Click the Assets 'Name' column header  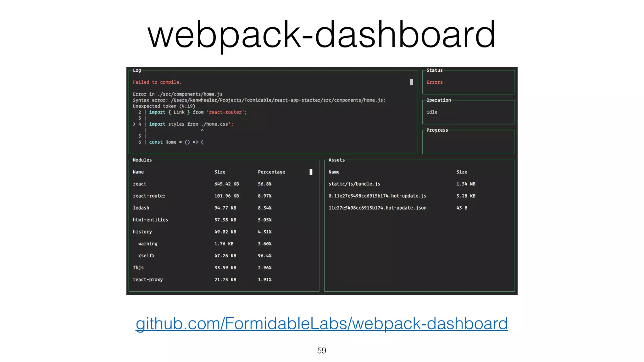pos(334,172)
